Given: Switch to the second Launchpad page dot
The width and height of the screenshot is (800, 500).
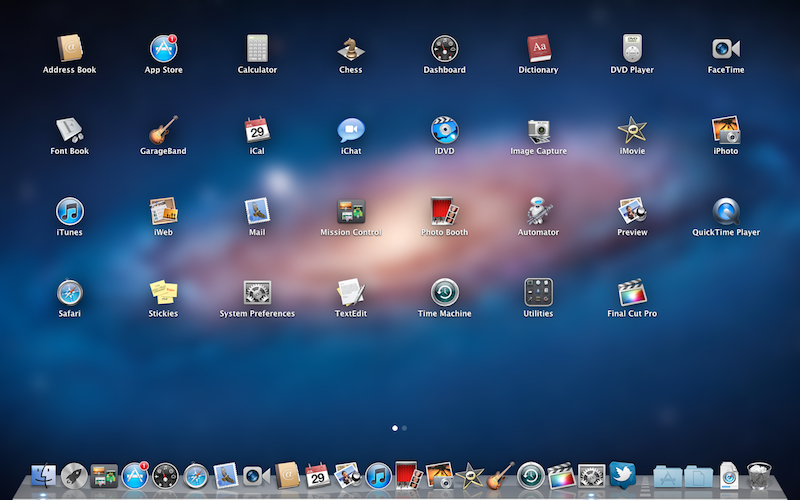Looking at the screenshot, I should pos(404,428).
